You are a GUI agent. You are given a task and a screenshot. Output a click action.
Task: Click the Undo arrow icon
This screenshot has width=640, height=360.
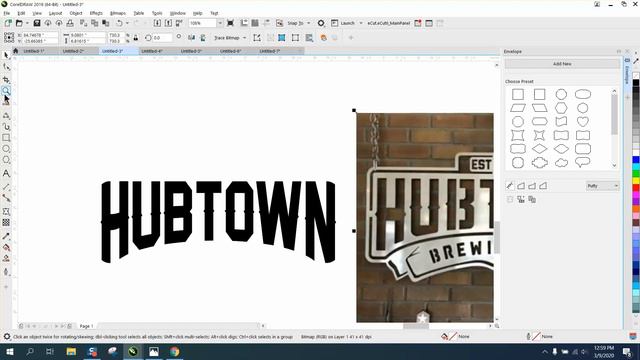(x=119, y=23)
